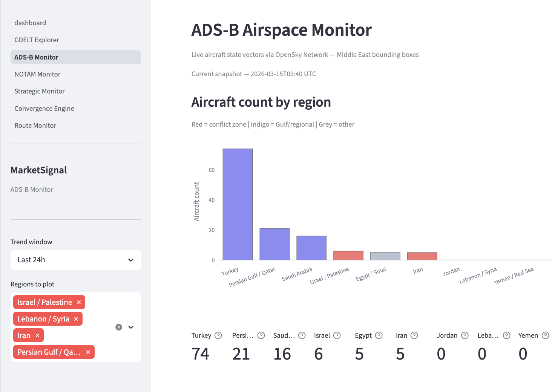This screenshot has height=392, width=555.
Task: Remove the Iran region tag
Action: pos(37,335)
